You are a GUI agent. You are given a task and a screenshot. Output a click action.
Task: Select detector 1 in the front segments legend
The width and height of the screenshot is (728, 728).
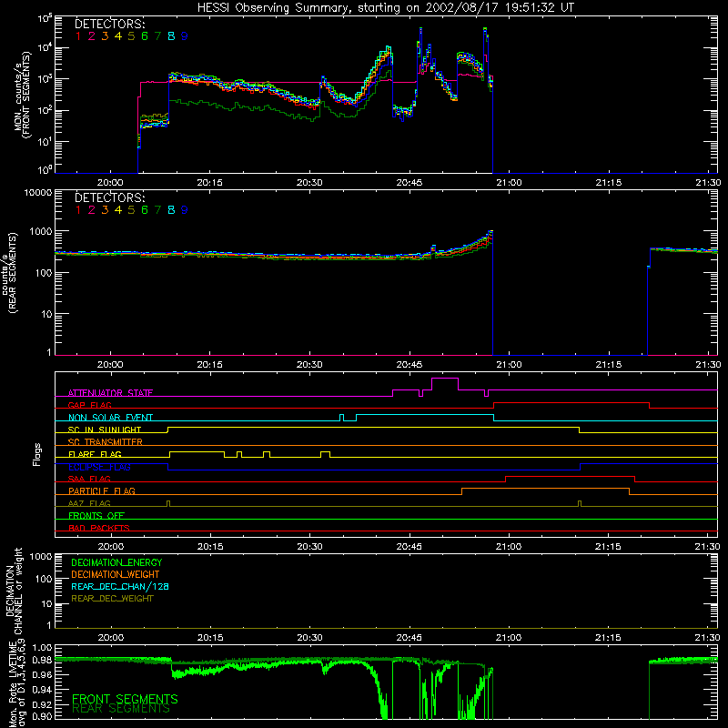(78, 36)
